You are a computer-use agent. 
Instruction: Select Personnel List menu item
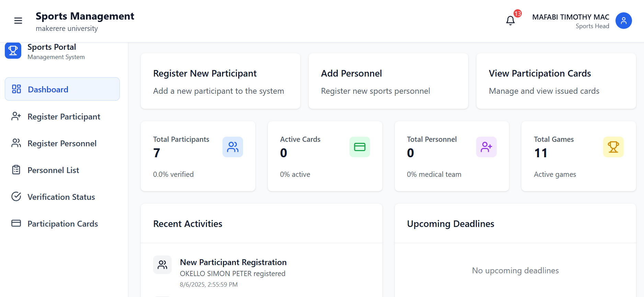(x=62, y=170)
